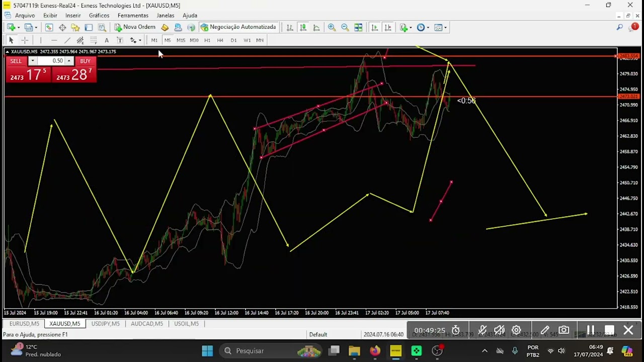Open new chart dropdown arrow
The image size is (644, 362).
coord(18,28)
